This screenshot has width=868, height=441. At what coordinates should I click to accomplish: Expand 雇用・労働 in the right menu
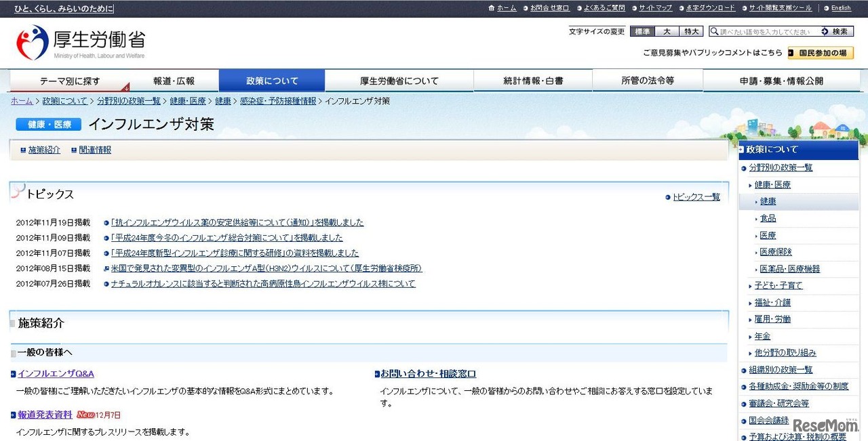click(772, 319)
